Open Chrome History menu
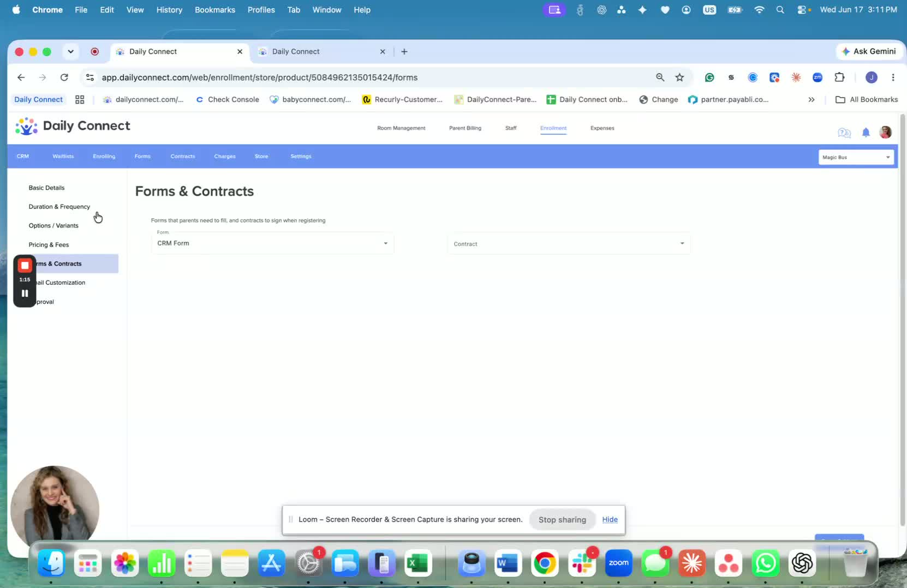 coord(169,10)
